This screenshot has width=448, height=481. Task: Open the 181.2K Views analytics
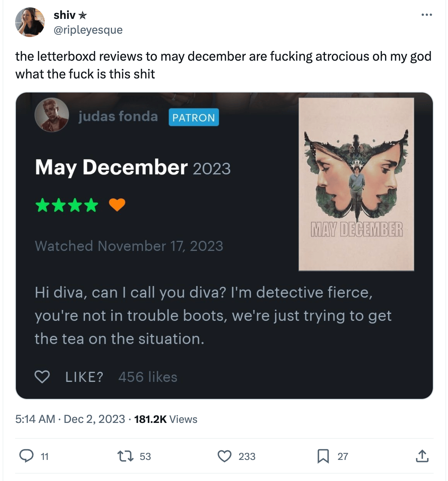[x=166, y=419]
